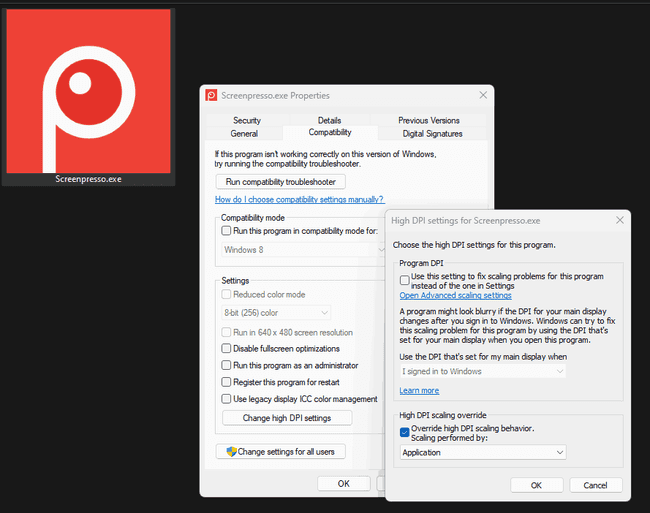The width and height of the screenshot is (650, 513).
Task: Click Change high DPI settings button
Action: [x=285, y=418]
